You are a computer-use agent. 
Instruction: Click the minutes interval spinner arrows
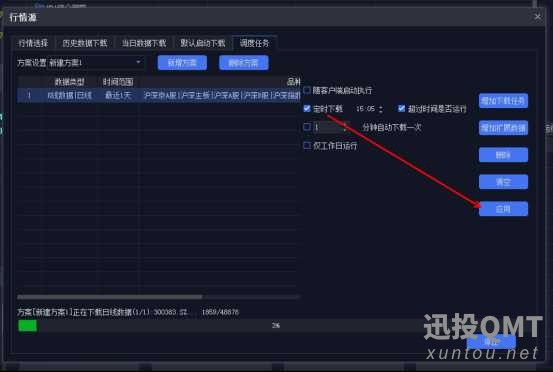[x=346, y=127]
